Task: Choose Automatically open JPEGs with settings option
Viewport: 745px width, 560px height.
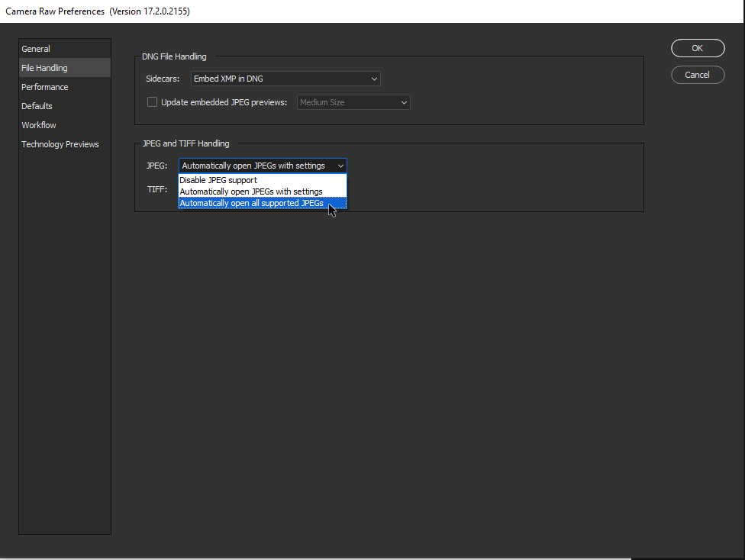Action: [x=263, y=191]
